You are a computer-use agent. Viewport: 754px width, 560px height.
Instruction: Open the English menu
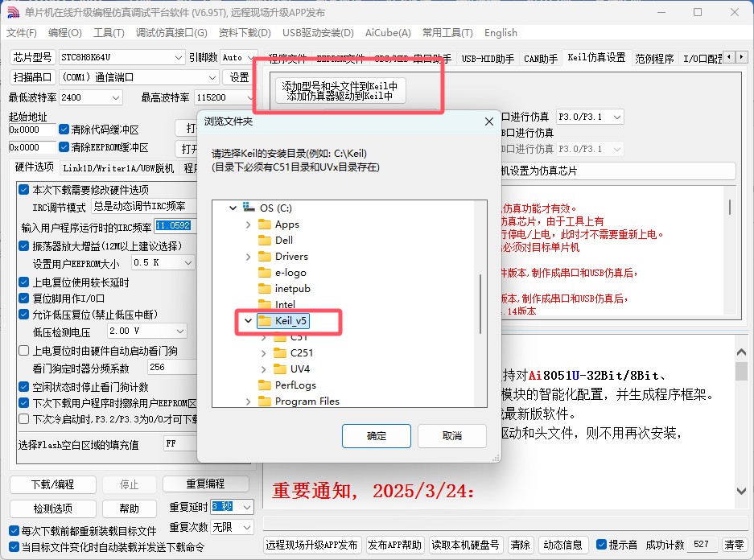tap(501, 33)
